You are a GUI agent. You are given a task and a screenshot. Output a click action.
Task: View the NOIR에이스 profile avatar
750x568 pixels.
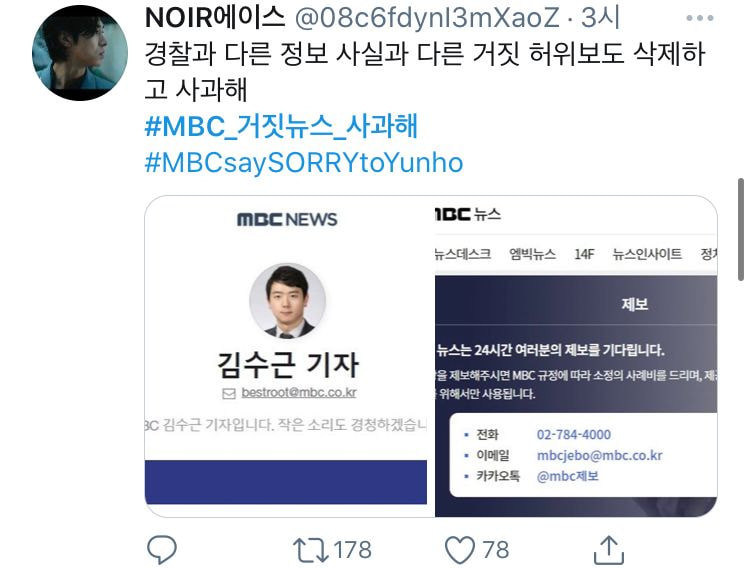(x=80, y=53)
